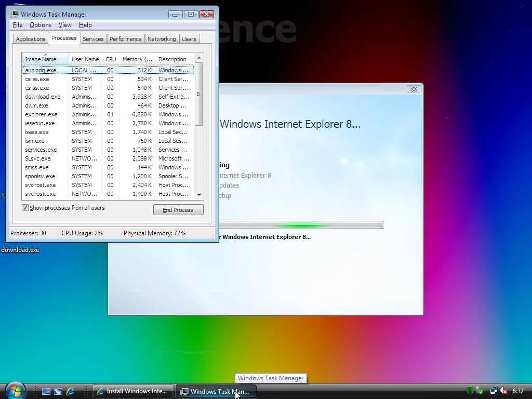The height and width of the screenshot is (399, 532).
Task: Minimize the Windows Task Manager window
Action: point(176,14)
